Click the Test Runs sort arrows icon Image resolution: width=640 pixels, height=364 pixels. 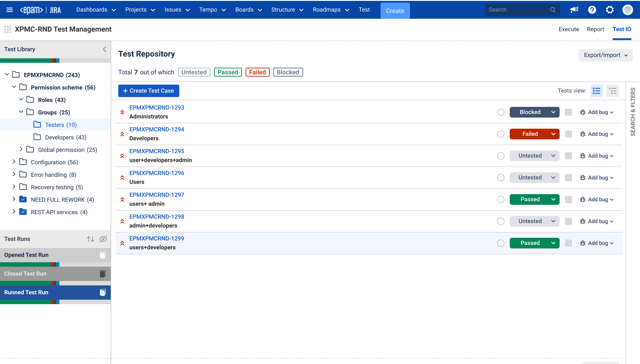(x=90, y=239)
